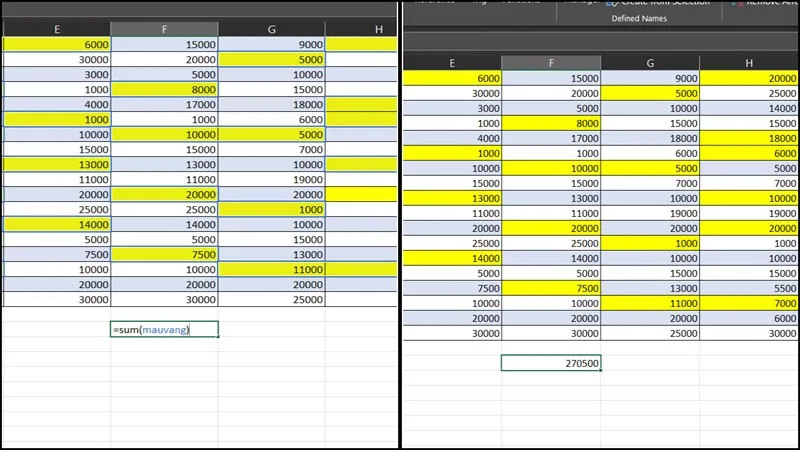
Task: Select highlighted column F header in right spreadsheet
Action: click(x=551, y=63)
